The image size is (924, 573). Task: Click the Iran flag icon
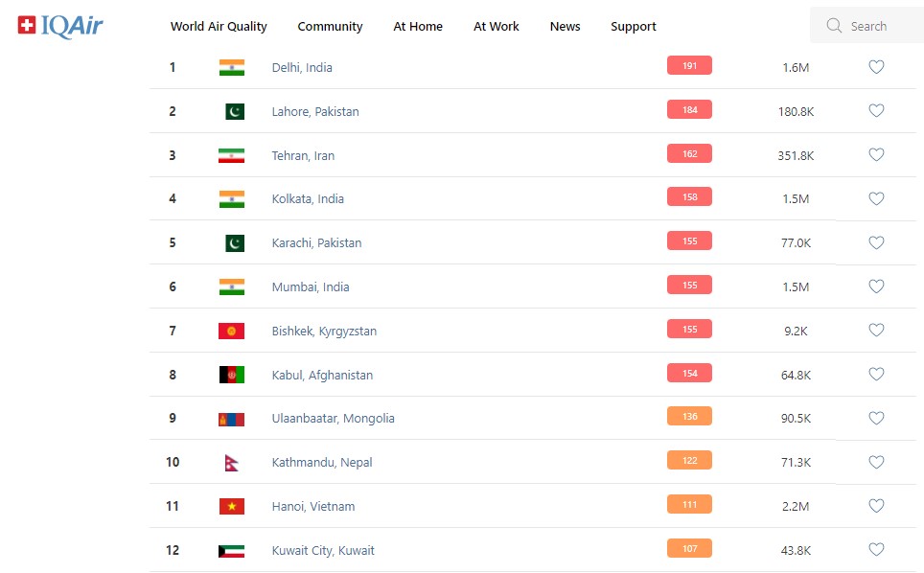[231, 155]
